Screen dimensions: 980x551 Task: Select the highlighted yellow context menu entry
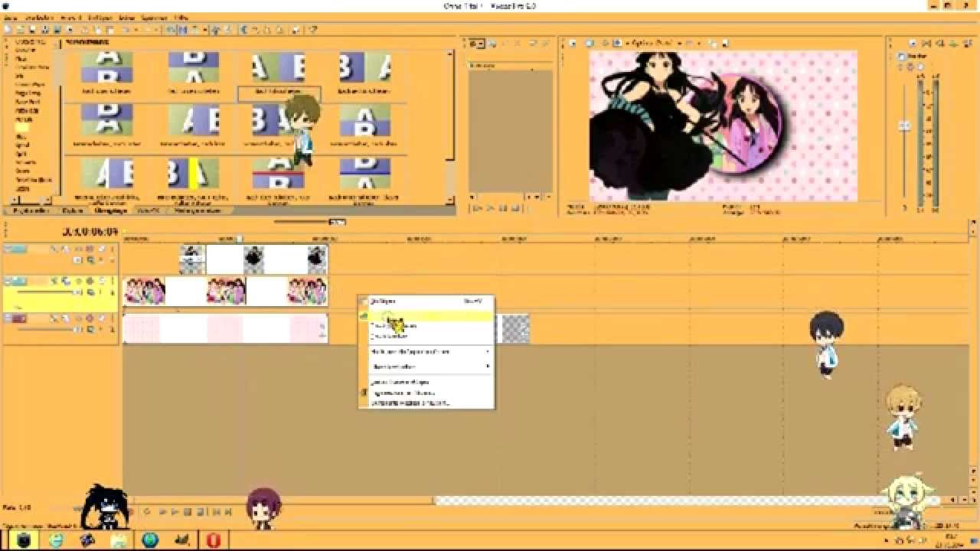[x=426, y=315]
